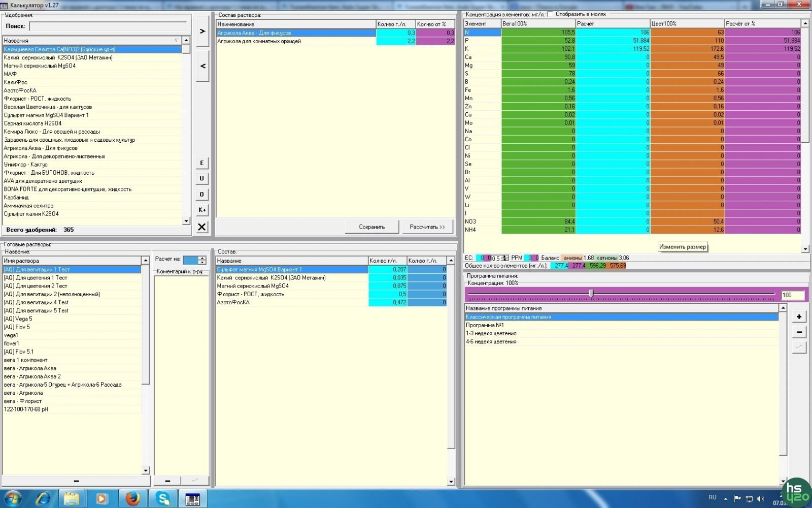Screen dimensions: 812x508
Task: Click the left arrow button to remove fertilizer
Action: 202,66
